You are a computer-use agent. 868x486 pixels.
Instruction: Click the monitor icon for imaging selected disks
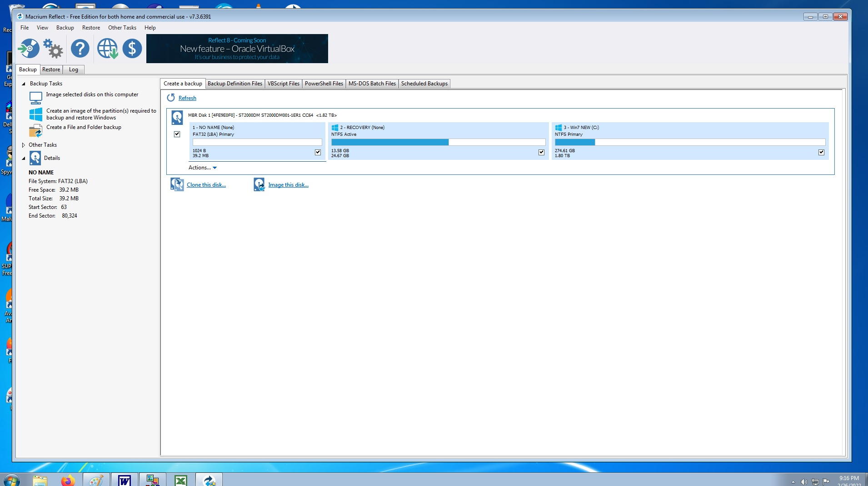click(x=35, y=98)
